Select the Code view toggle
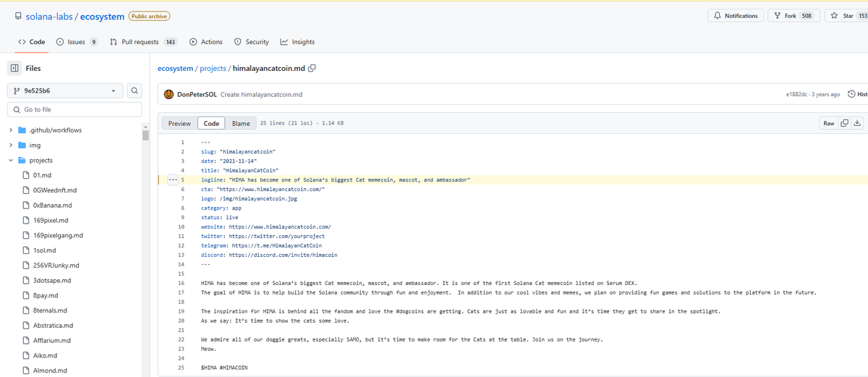The height and width of the screenshot is (377, 868). pos(211,123)
